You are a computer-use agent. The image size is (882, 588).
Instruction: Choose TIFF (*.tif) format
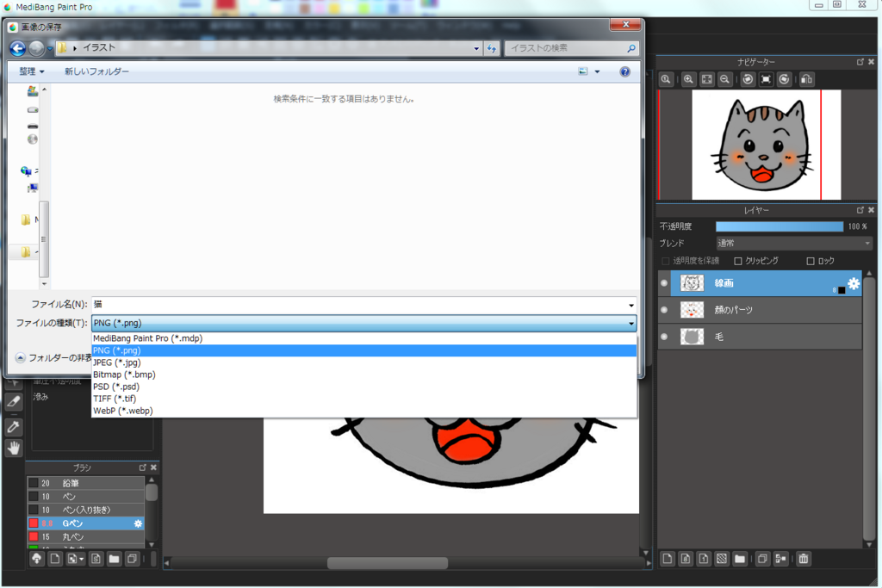pos(364,399)
